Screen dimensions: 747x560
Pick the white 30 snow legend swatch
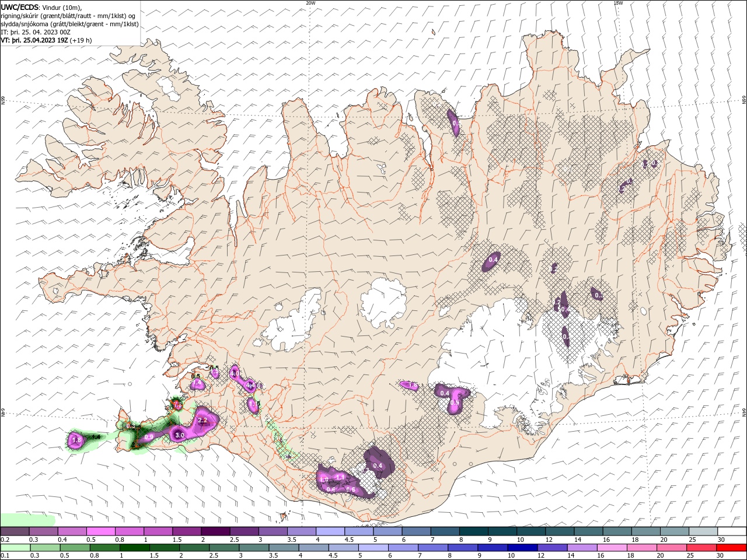point(732,531)
